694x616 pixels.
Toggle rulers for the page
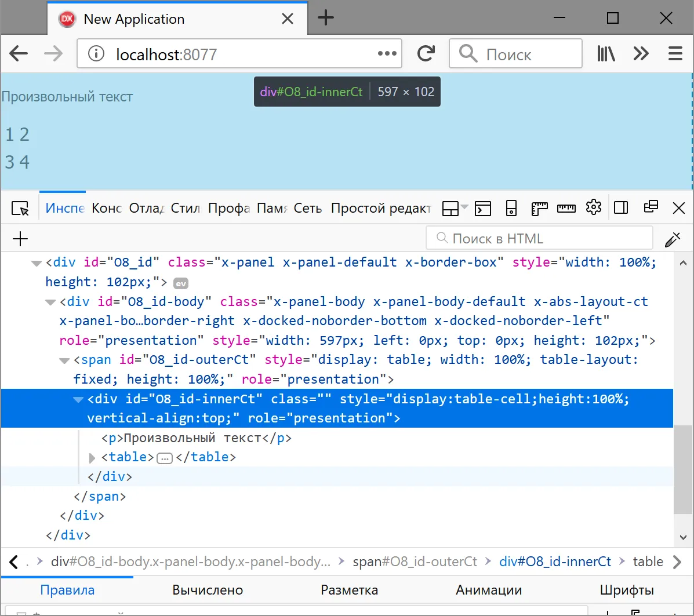pyautogui.click(x=539, y=208)
